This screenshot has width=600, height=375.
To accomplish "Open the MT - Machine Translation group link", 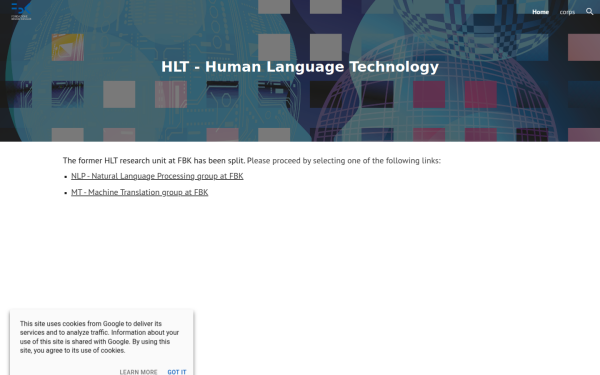I will (x=140, y=192).
